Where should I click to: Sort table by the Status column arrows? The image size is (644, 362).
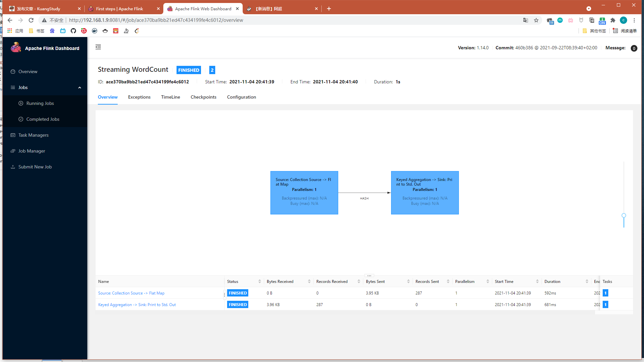tap(260, 282)
